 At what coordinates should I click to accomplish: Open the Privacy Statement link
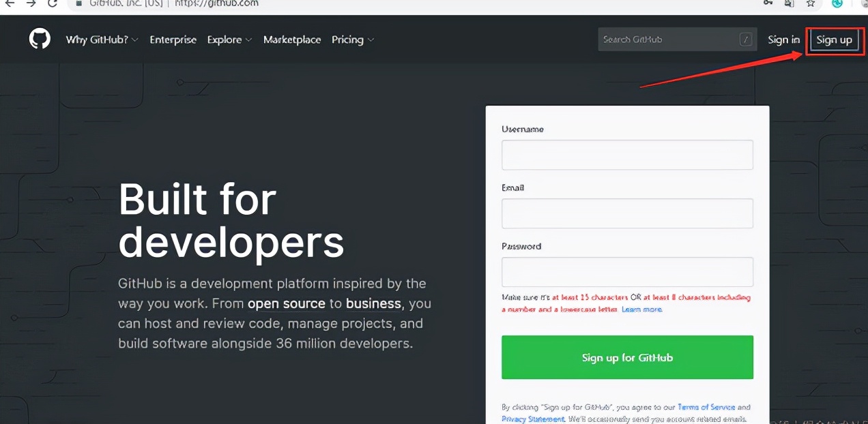coord(533,419)
